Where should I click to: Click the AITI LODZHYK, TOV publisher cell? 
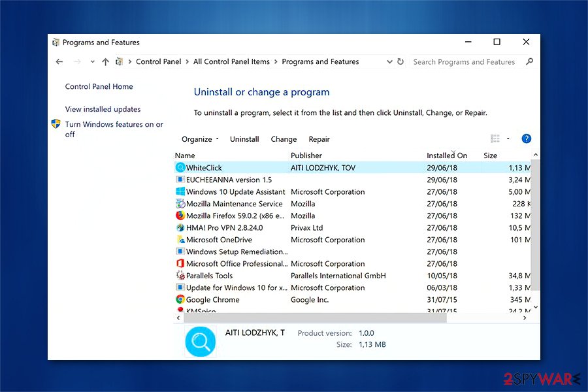(x=323, y=168)
